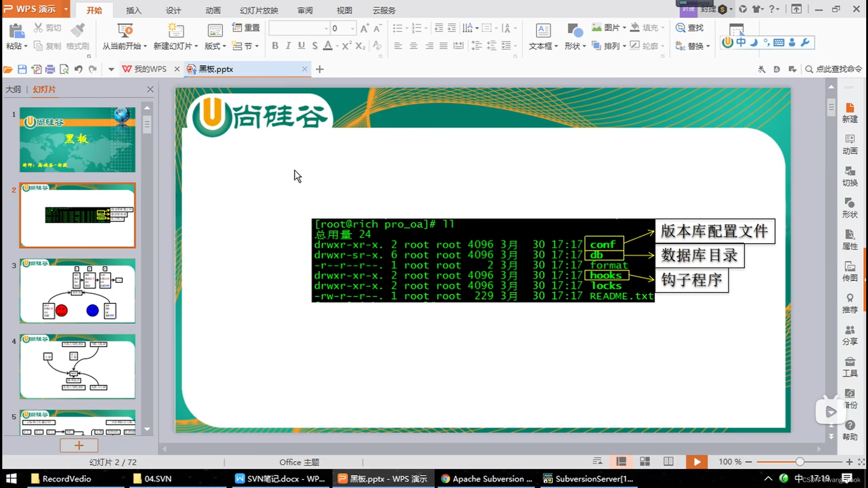Switch to the 插入 ribbon tab

pyautogui.click(x=133, y=10)
